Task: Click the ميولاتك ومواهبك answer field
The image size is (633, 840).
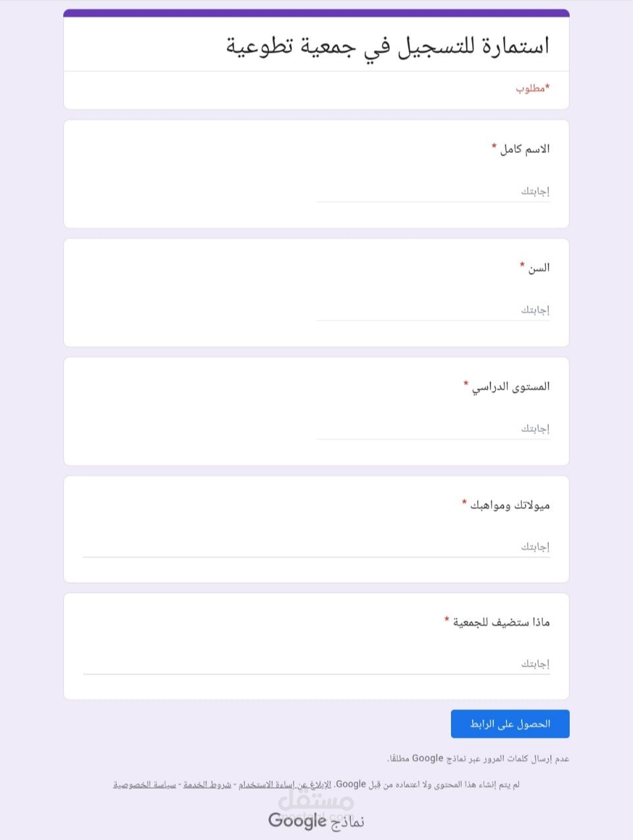Action: coord(316,547)
